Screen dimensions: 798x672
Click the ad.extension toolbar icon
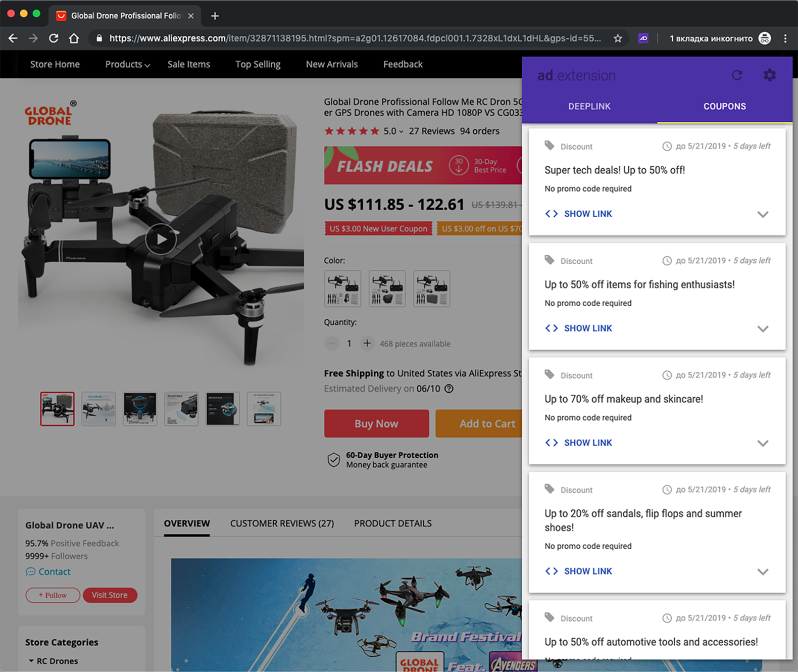pyautogui.click(x=643, y=38)
